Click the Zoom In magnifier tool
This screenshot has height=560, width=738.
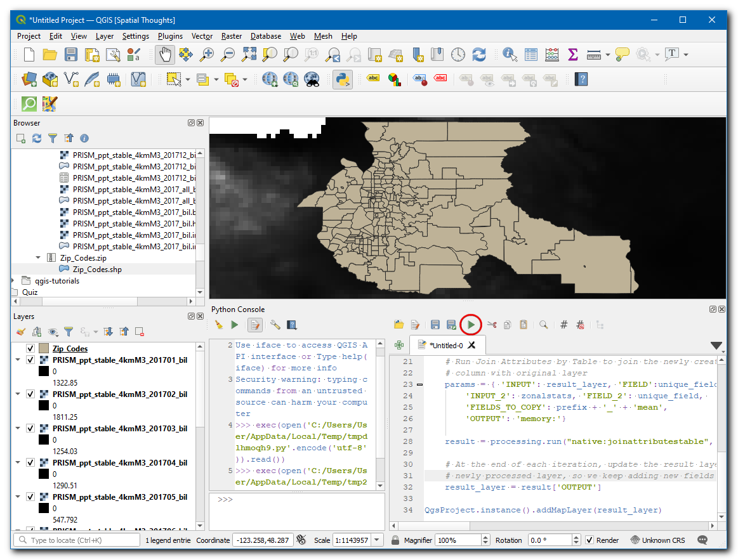pyautogui.click(x=206, y=55)
